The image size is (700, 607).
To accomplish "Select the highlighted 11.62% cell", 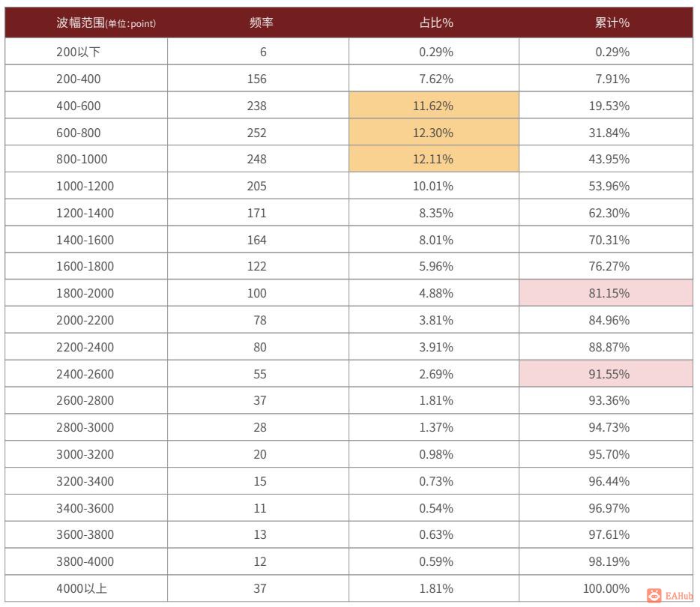I will pos(433,106).
